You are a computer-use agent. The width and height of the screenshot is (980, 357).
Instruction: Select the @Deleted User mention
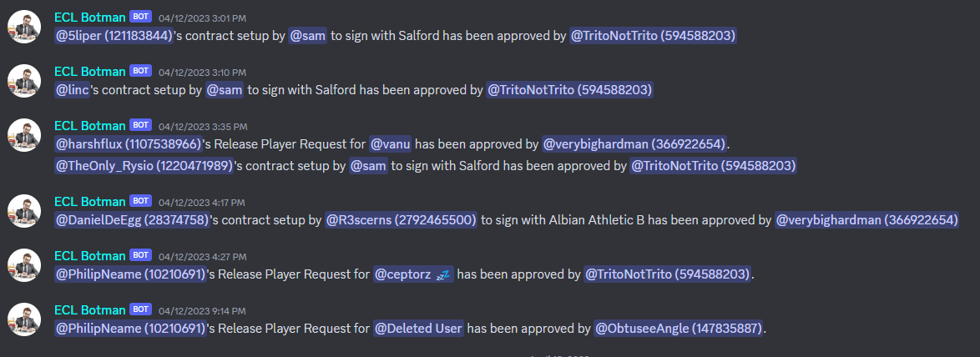pyautogui.click(x=418, y=329)
